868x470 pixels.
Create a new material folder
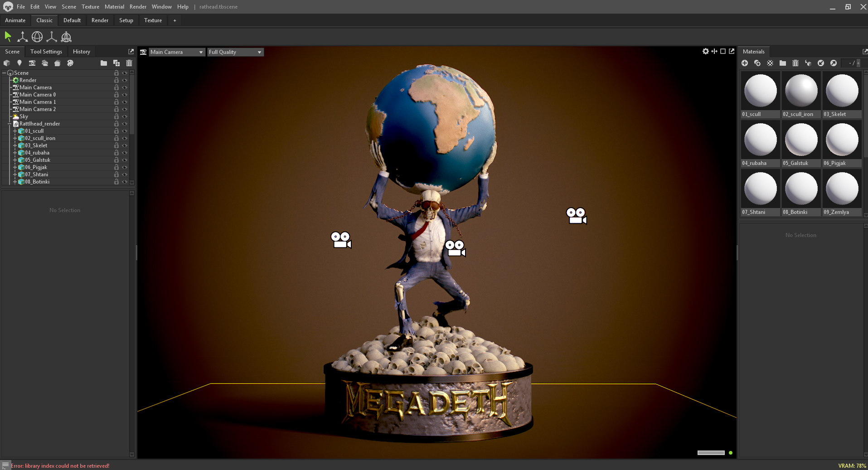pos(783,63)
